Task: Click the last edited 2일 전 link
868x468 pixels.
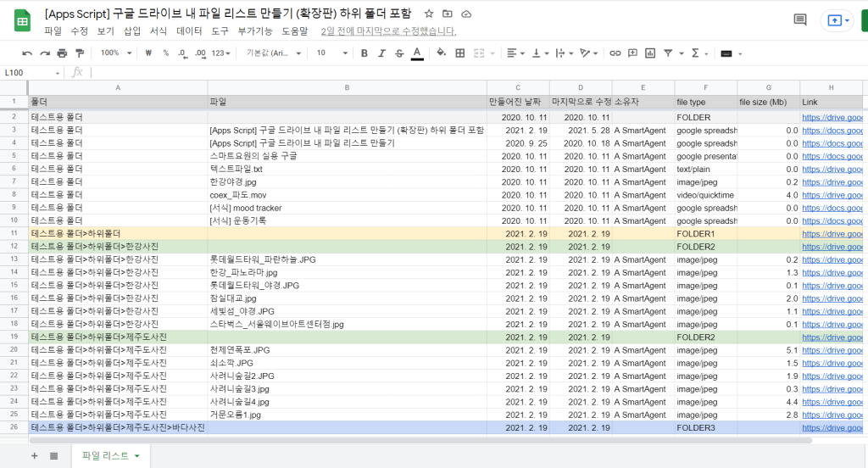Action: pos(388,31)
